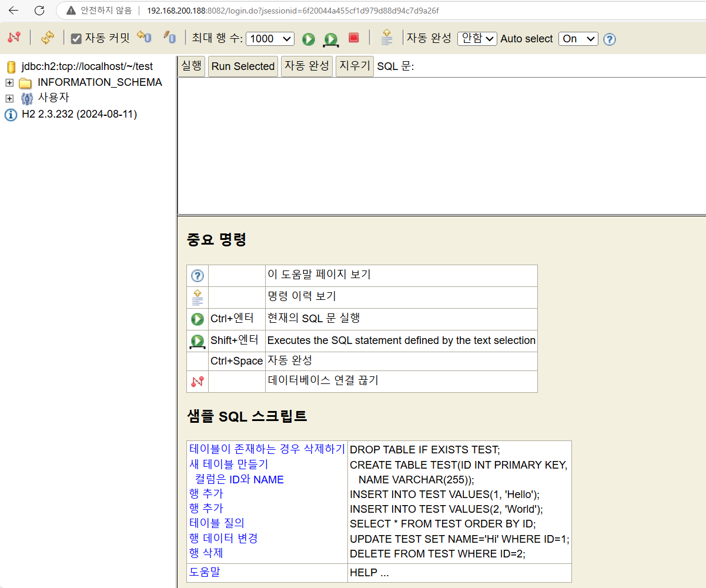
Task: Toggle the auto commit checkbox
Action: point(76,39)
